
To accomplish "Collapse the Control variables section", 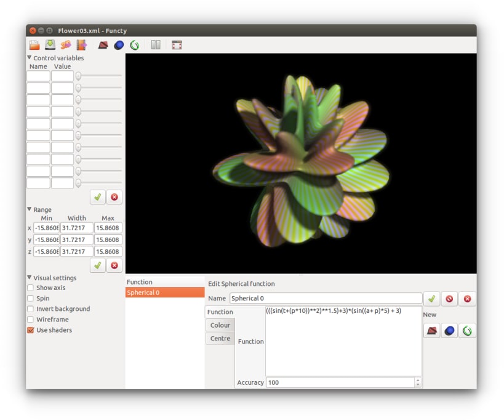I will coord(30,57).
